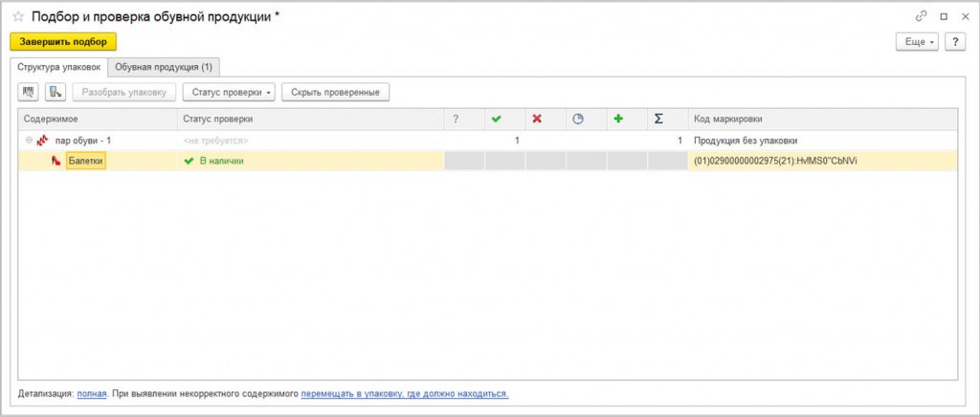Click green plus column header
This screenshot has height=417, width=980.
tap(618, 119)
